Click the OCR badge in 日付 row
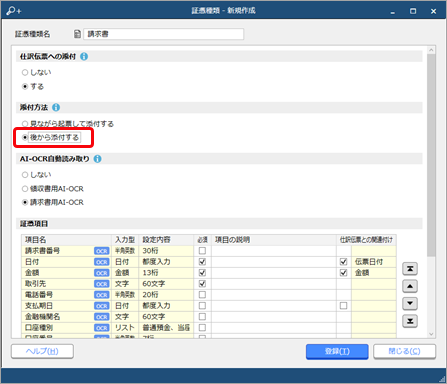 pos(102,262)
